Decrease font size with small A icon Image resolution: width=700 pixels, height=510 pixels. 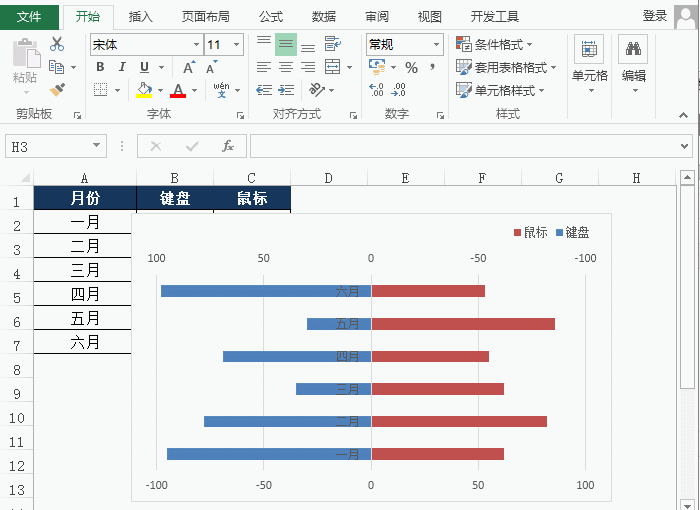(x=211, y=67)
